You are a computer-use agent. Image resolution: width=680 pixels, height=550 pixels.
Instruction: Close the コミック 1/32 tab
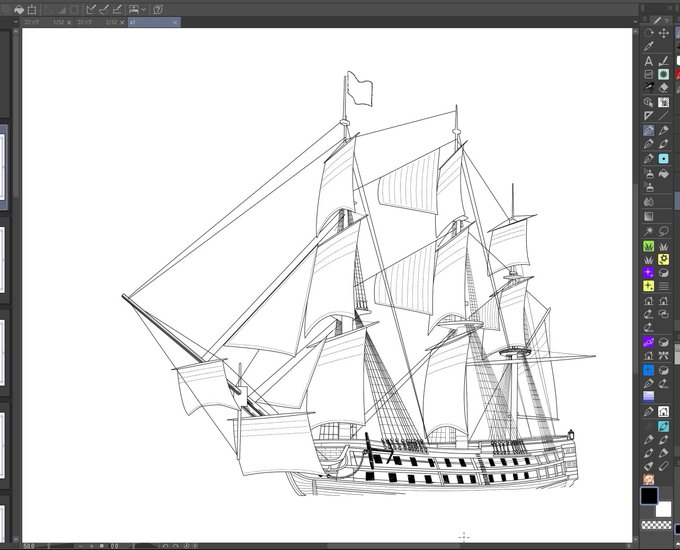pyautogui.click(x=69, y=22)
